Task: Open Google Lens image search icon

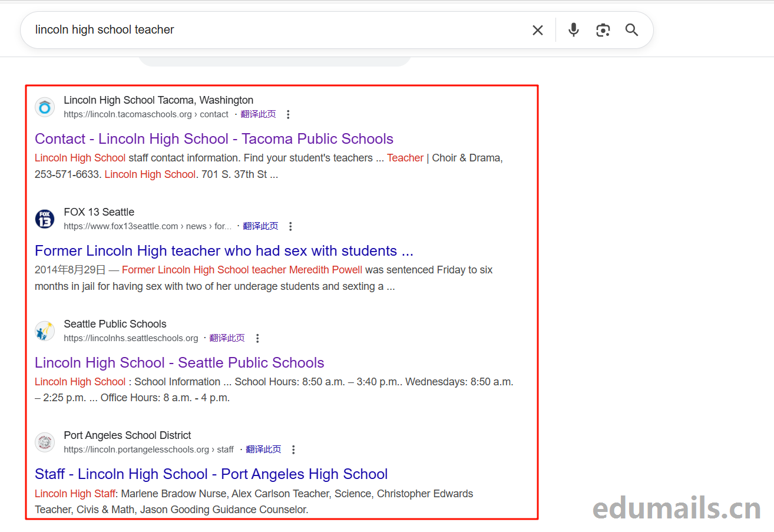Action: (x=603, y=30)
